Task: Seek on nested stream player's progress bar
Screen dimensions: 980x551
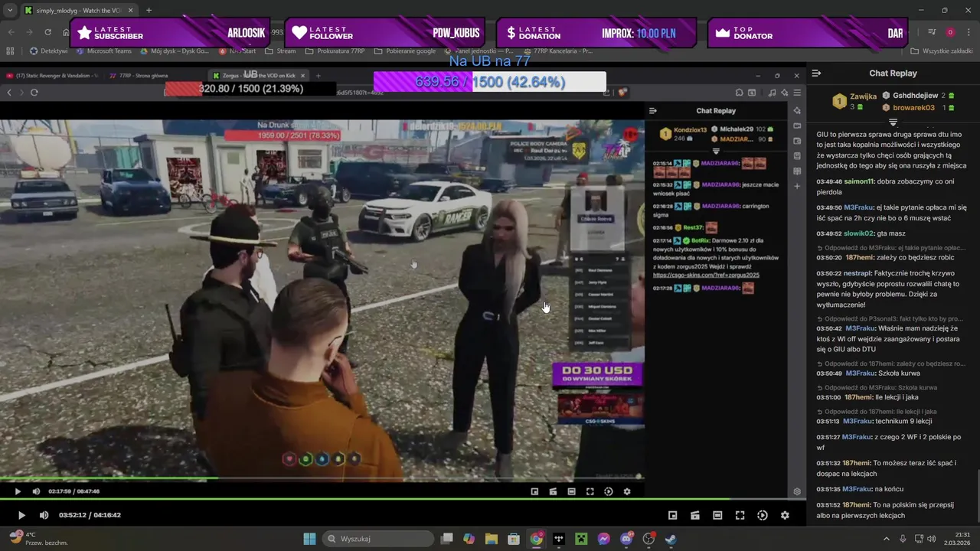Action: click(x=322, y=480)
